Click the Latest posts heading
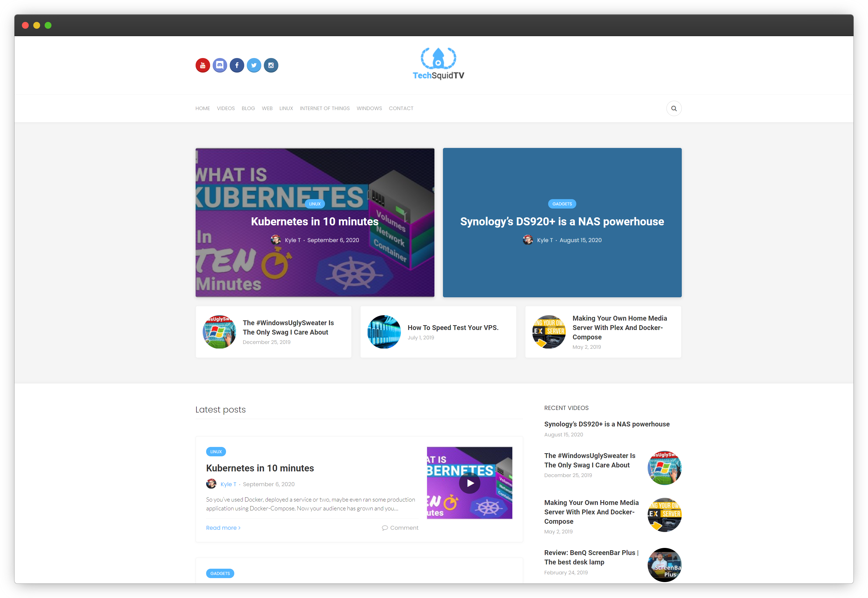This screenshot has width=868, height=598. point(221,410)
